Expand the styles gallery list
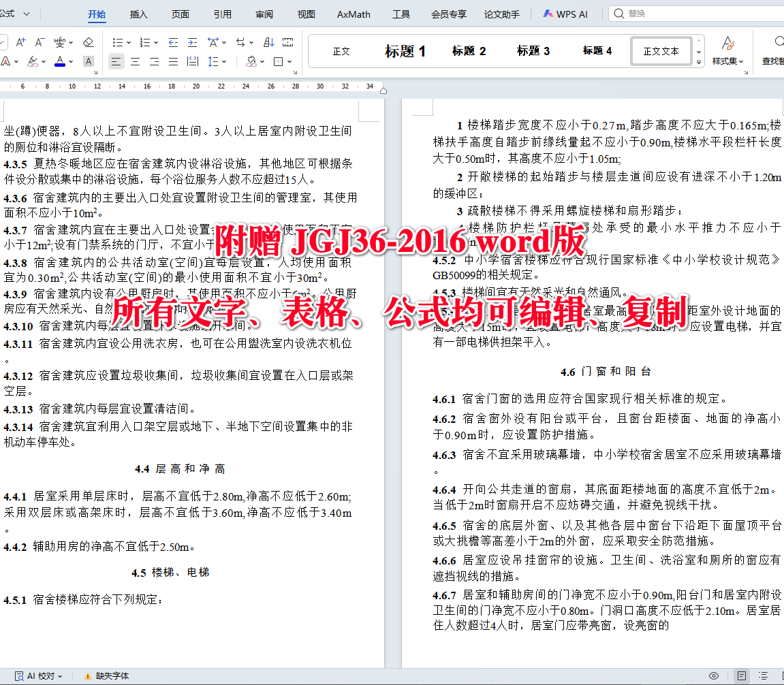784x685 pixels. pyautogui.click(x=698, y=62)
